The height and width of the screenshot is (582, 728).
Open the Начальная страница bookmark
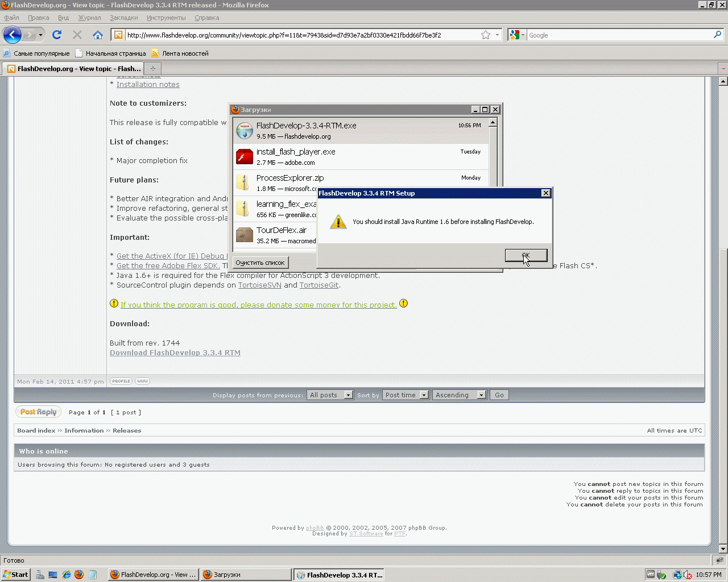tap(110, 53)
